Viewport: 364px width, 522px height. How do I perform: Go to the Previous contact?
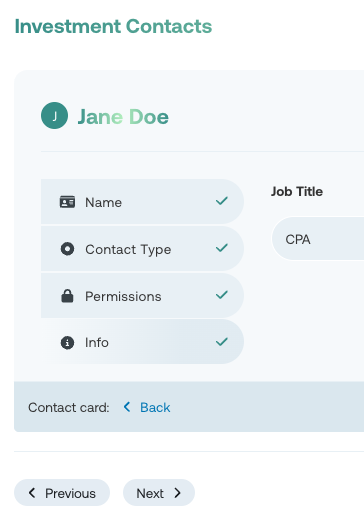(62, 493)
